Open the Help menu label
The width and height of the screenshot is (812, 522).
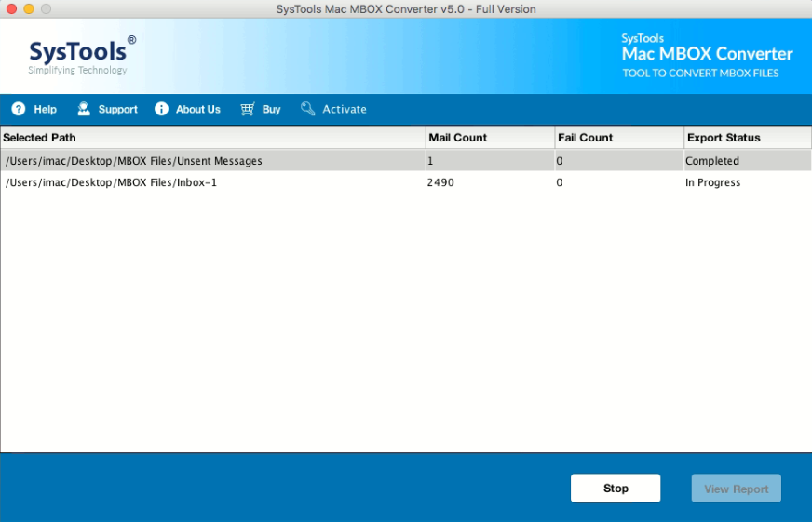pos(45,110)
